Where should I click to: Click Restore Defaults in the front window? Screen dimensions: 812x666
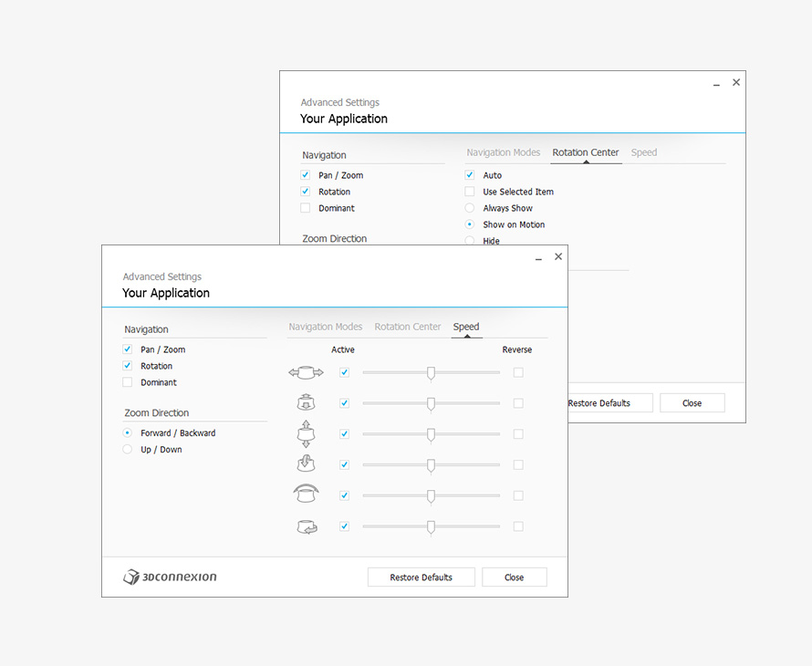tap(422, 577)
